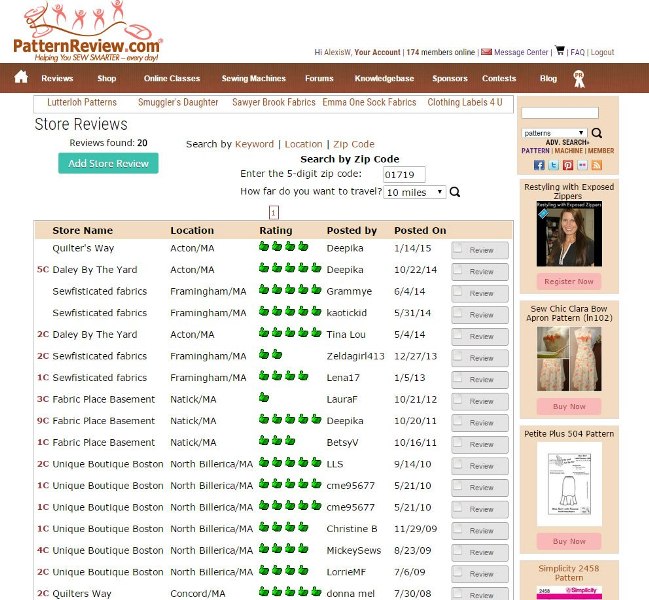Tick checkbox in Lena17 review row
The width and height of the screenshot is (649, 600).
pyautogui.click(x=457, y=378)
